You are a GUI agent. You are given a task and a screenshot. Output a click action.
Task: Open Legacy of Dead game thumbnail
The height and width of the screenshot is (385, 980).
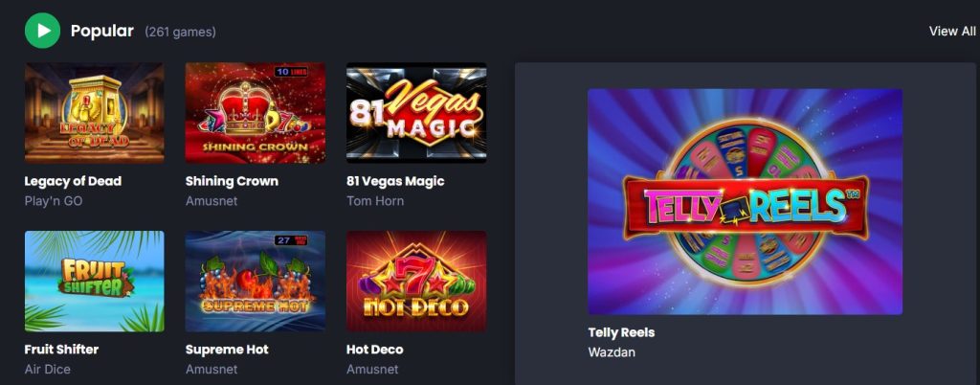tap(95, 112)
